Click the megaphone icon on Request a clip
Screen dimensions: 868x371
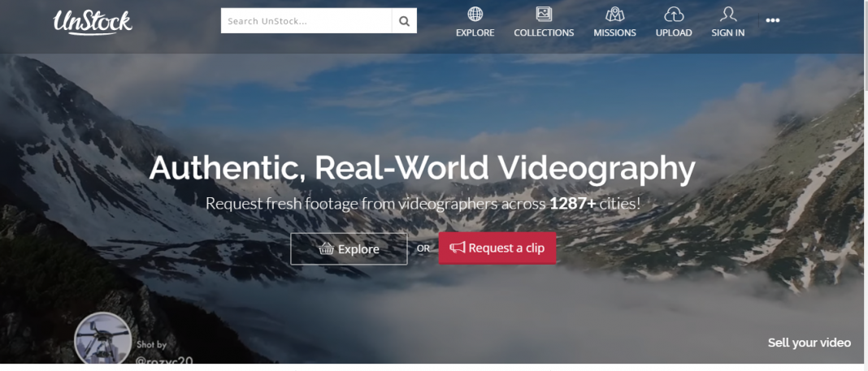458,248
